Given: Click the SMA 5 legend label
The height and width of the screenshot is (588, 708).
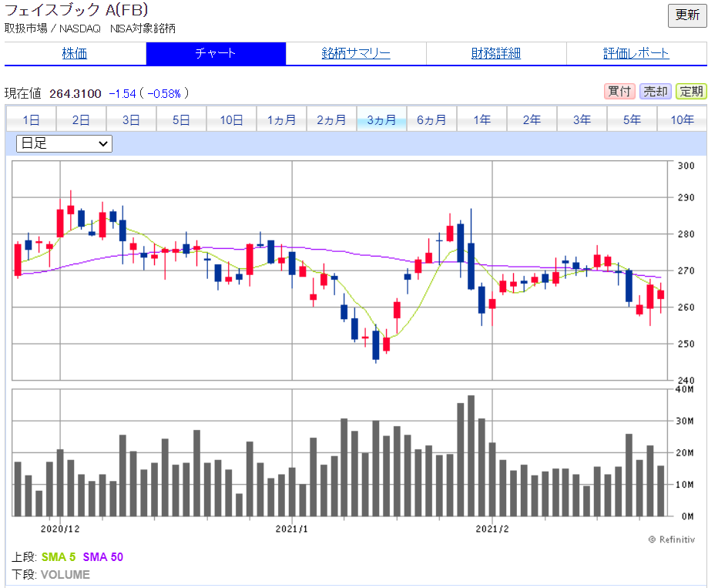Looking at the screenshot, I should pos(59,557).
